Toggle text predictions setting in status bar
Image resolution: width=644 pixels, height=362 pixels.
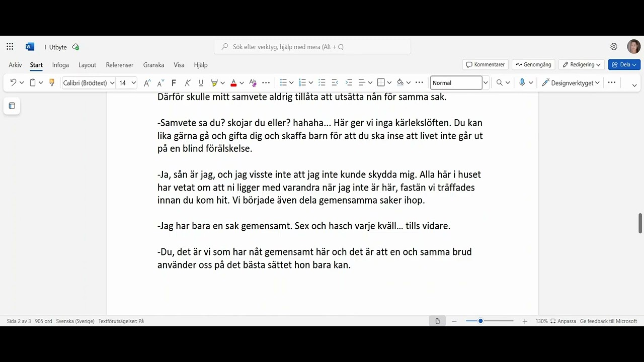click(121, 321)
